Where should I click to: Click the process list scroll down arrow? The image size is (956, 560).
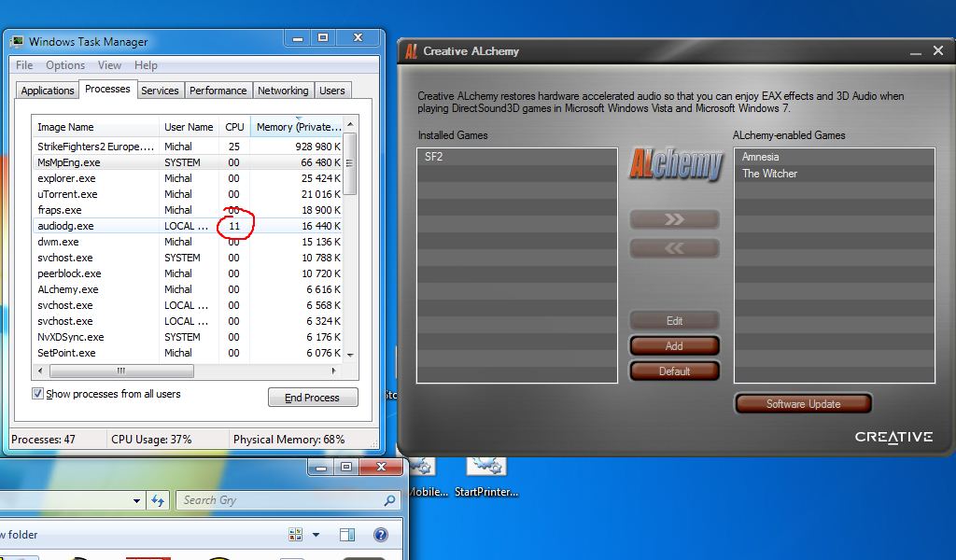(x=350, y=355)
